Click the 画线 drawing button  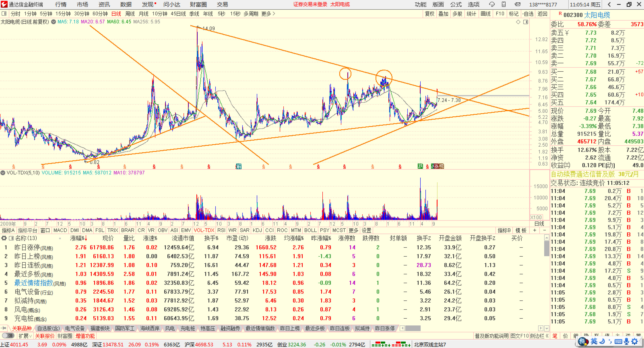point(485,13)
